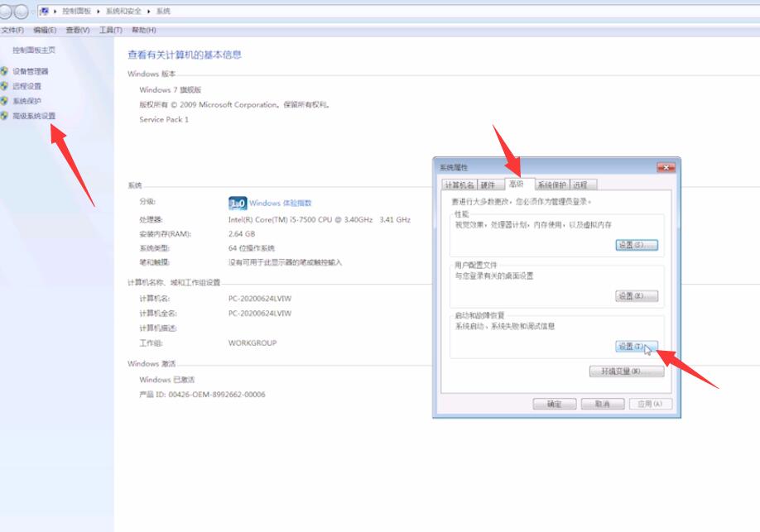Click 设置(S) button under 性能
The width and height of the screenshot is (760, 532).
pyautogui.click(x=637, y=245)
